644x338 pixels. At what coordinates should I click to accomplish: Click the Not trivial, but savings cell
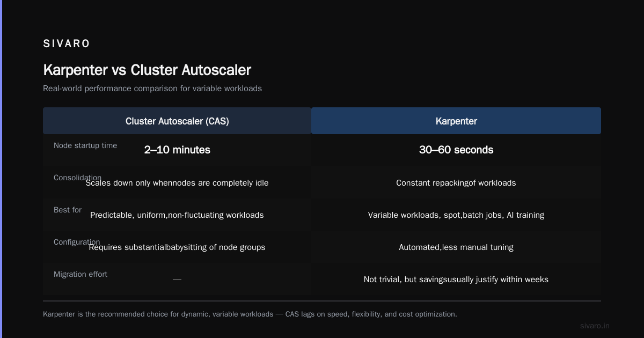coord(456,280)
